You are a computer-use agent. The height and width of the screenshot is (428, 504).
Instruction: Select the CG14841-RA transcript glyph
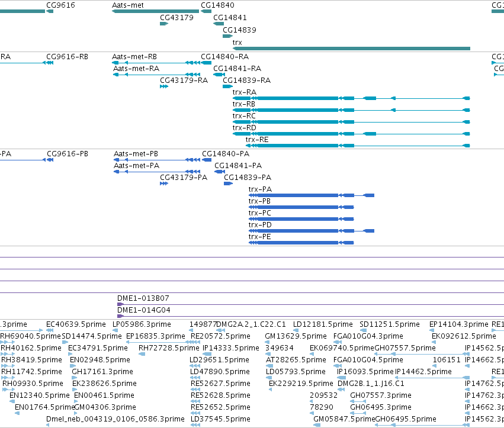coord(219,75)
